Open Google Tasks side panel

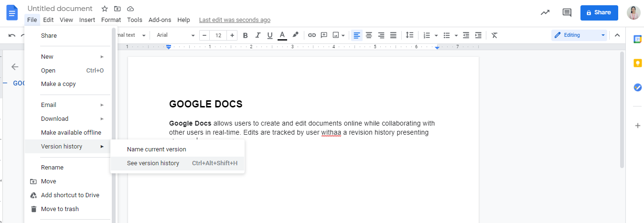[x=637, y=87]
